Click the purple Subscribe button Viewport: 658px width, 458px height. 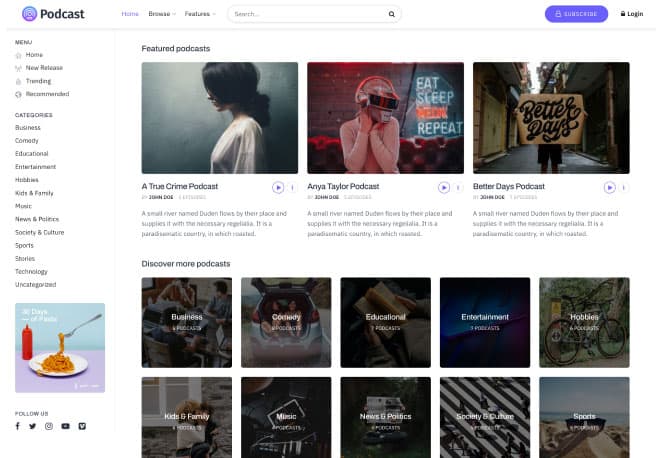[576, 14]
